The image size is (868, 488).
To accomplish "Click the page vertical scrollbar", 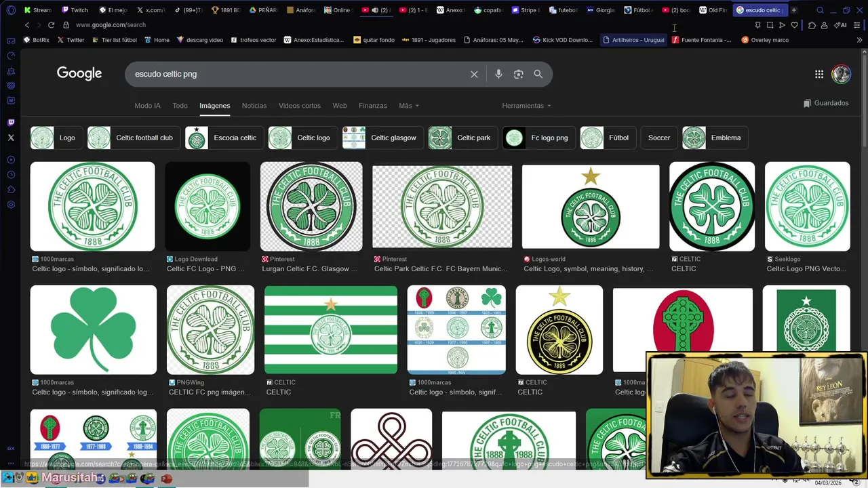I will pos(864,102).
